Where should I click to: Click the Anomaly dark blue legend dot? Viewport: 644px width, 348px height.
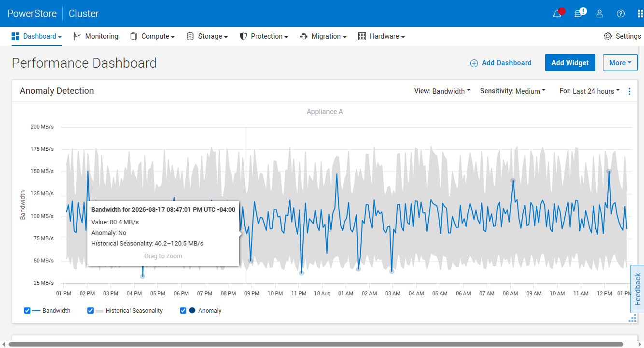point(192,310)
